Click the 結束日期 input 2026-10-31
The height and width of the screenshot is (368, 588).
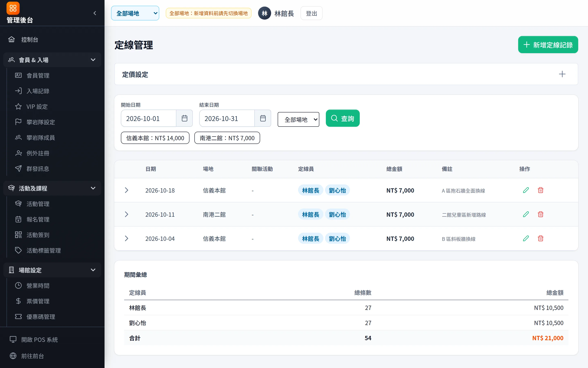[x=227, y=119]
